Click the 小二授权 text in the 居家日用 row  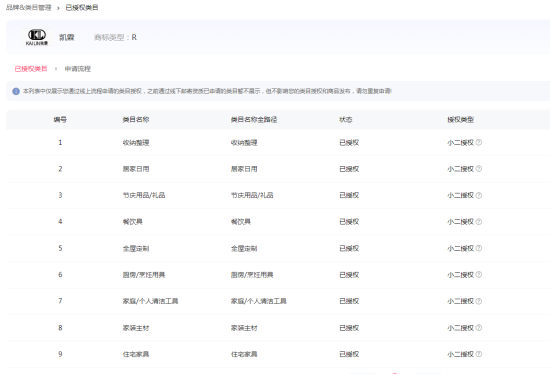(x=460, y=169)
